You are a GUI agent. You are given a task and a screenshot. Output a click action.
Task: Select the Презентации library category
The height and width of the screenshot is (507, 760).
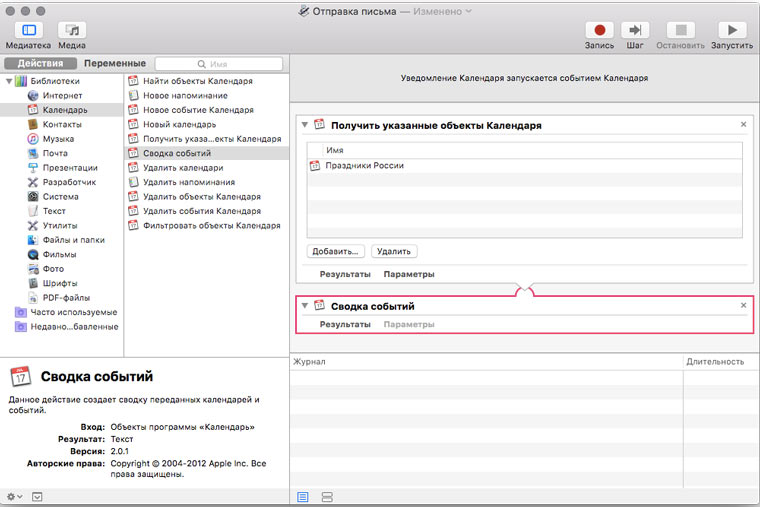coord(70,168)
